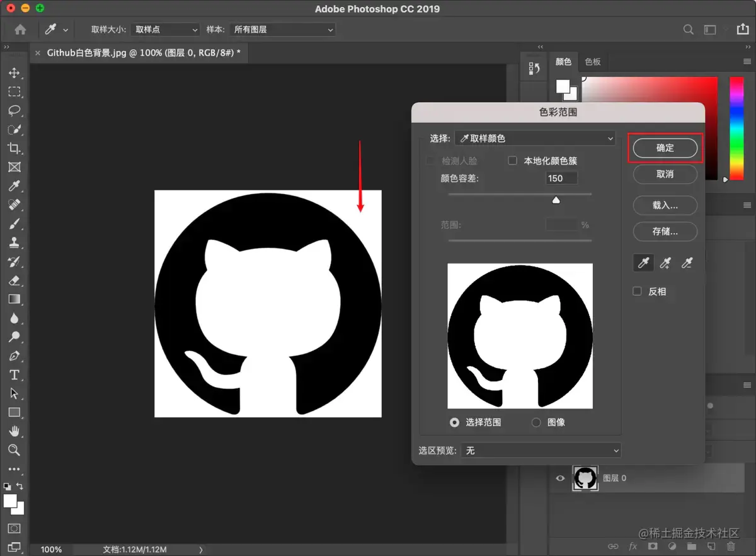Click the add layer mask icon
The width and height of the screenshot is (756, 556).
(653, 547)
